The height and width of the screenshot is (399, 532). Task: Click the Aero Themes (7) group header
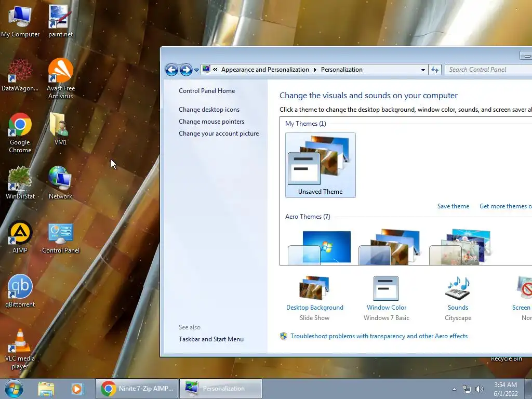point(308,217)
